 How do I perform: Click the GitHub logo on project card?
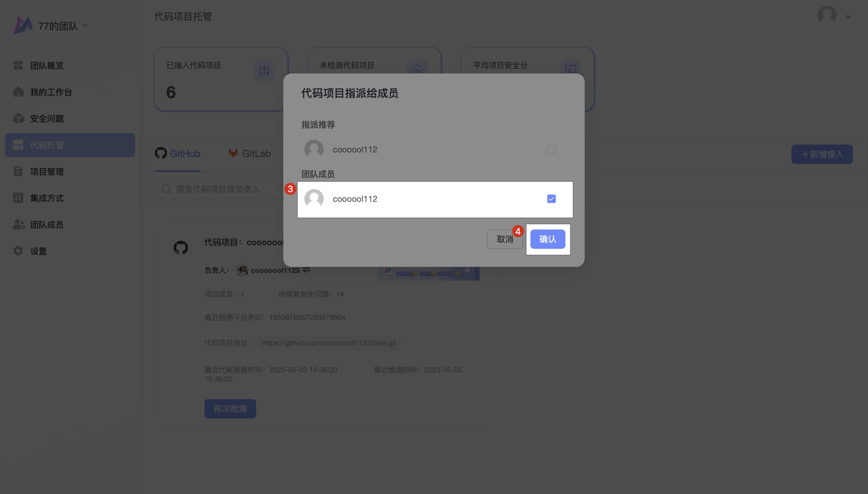[181, 248]
